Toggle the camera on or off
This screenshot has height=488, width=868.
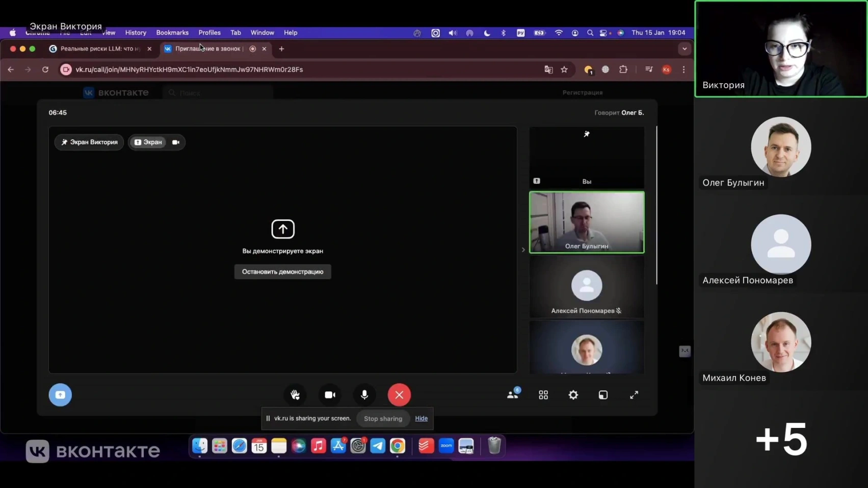point(330,395)
